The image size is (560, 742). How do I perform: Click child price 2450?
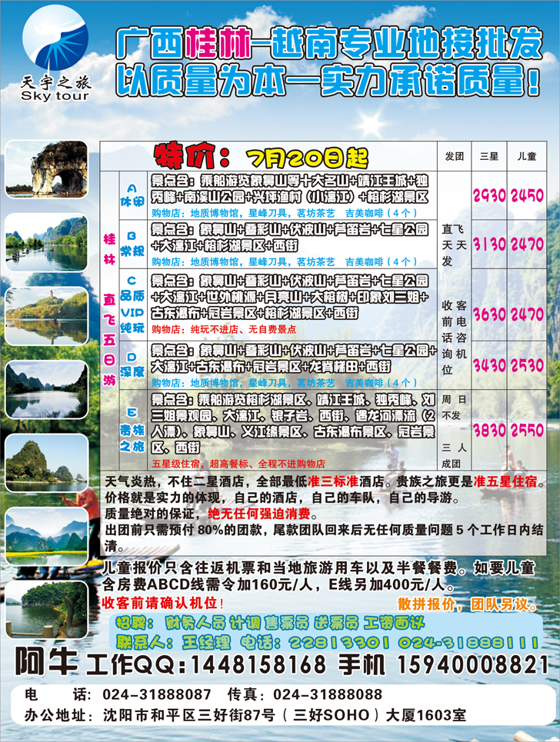tap(527, 195)
